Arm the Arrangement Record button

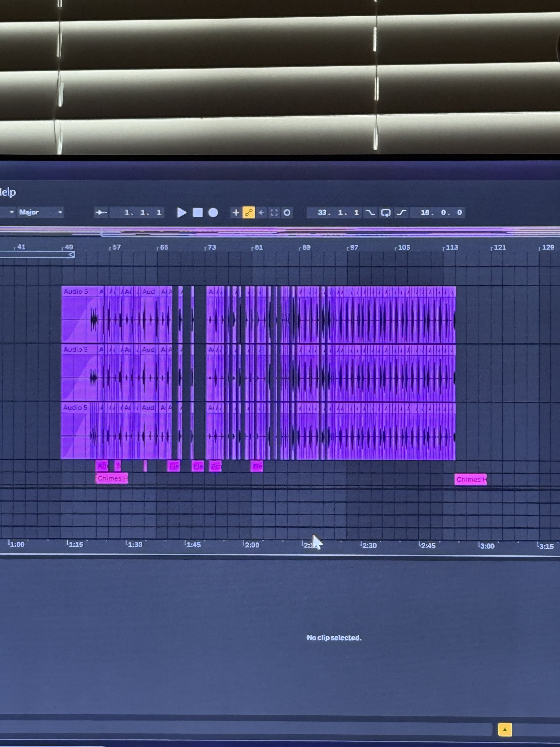coord(213,212)
